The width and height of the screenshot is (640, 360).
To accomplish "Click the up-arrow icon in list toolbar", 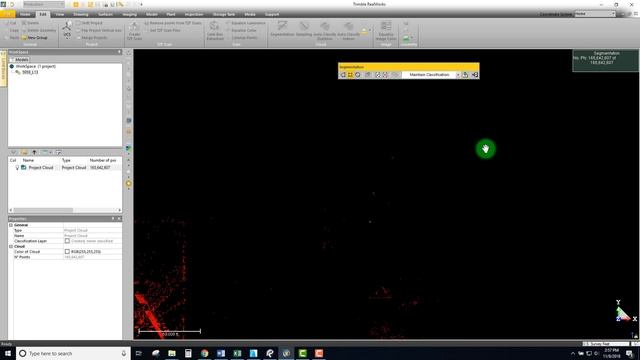I will (x=34, y=152).
